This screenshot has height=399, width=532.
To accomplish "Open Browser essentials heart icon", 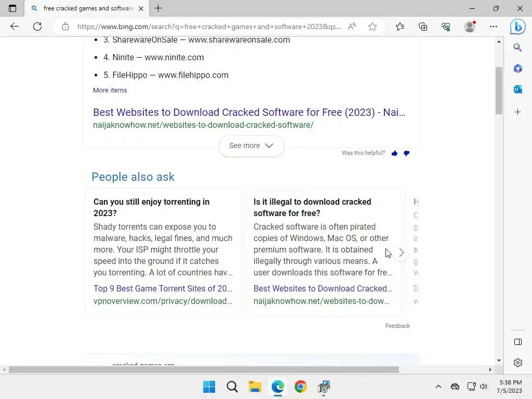I will pyautogui.click(x=446, y=26).
